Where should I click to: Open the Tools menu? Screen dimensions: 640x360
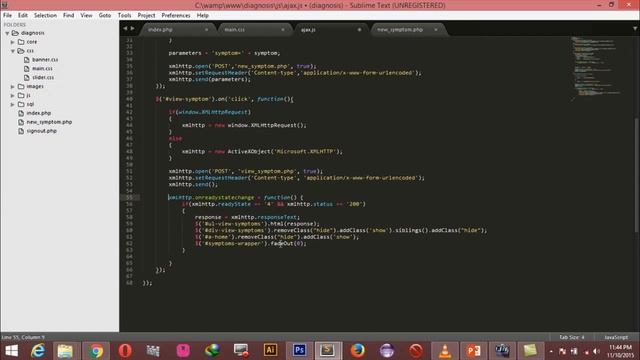click(124, 15)
